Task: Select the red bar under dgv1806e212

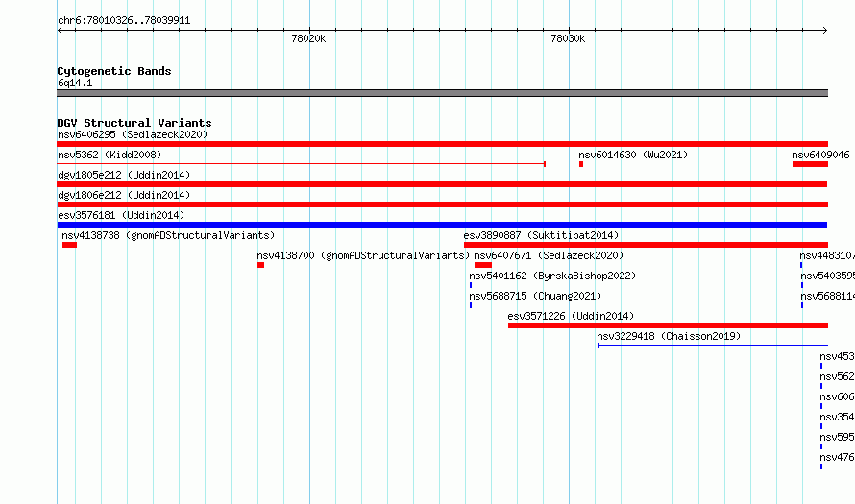Action: click(x=442, y=204)
